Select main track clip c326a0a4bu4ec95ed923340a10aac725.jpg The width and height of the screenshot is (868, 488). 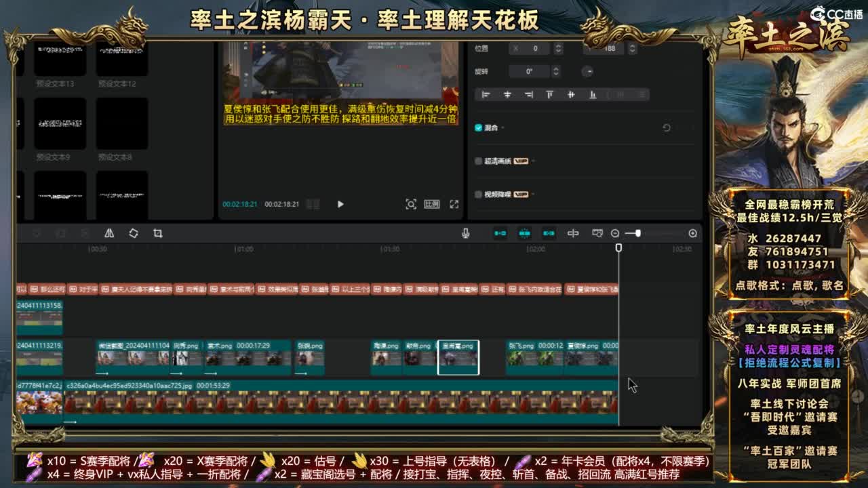click(341, 402)
